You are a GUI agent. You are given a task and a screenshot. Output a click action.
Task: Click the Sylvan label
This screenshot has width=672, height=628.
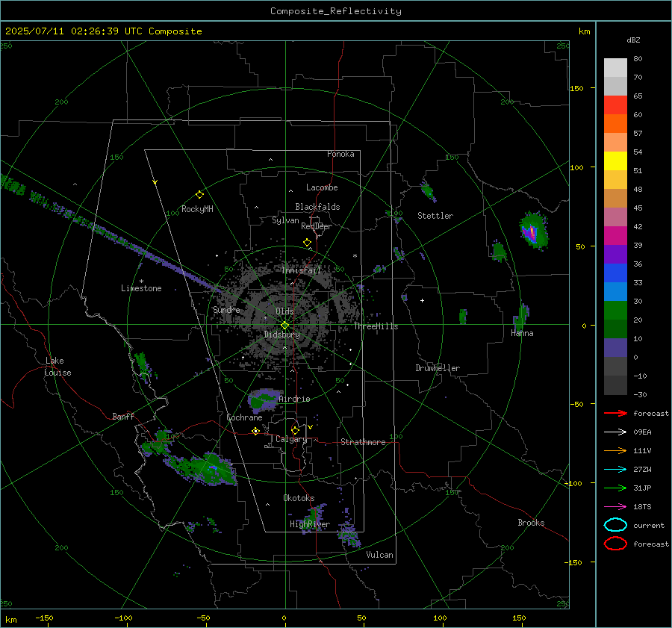pyautogui.click(x=285, y=220)
